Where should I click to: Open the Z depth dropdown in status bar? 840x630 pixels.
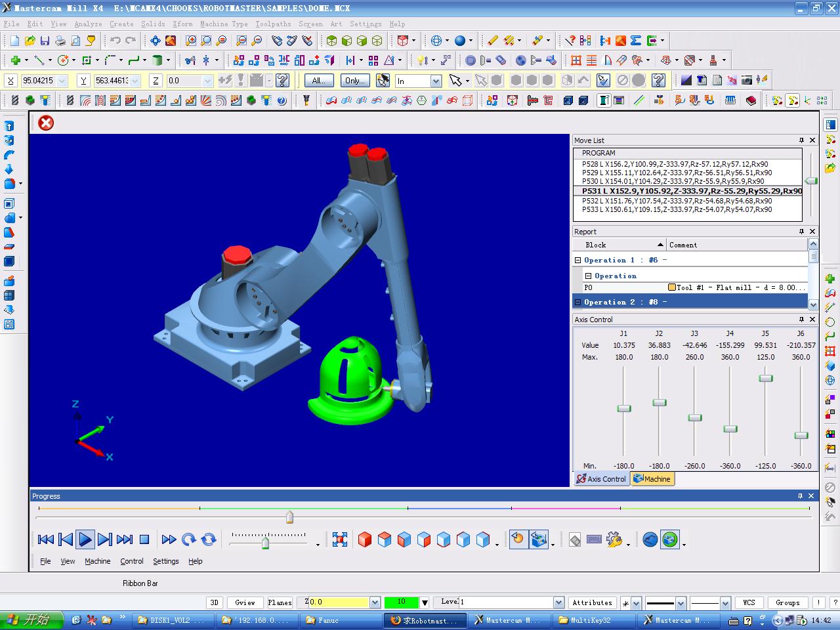pyautogui.click(x=375, y=602)
